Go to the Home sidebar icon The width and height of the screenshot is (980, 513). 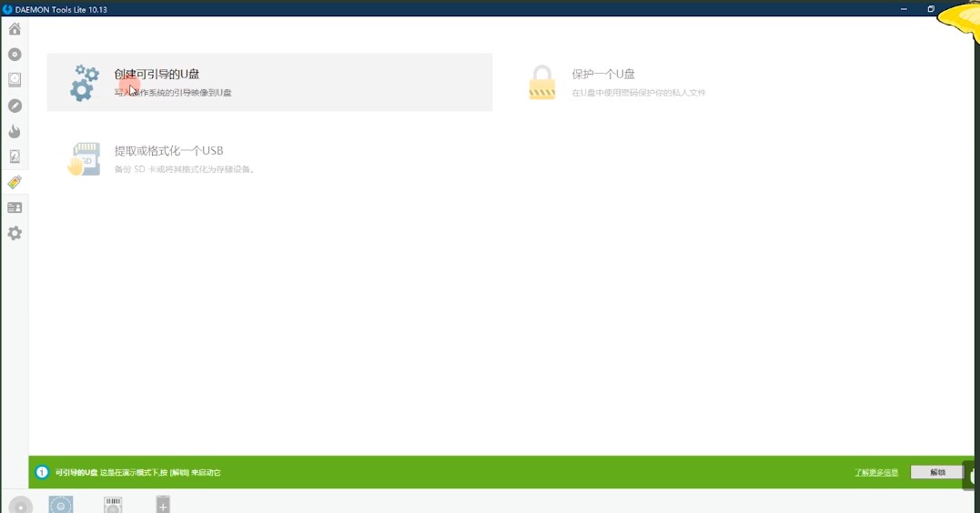point(15,29)
